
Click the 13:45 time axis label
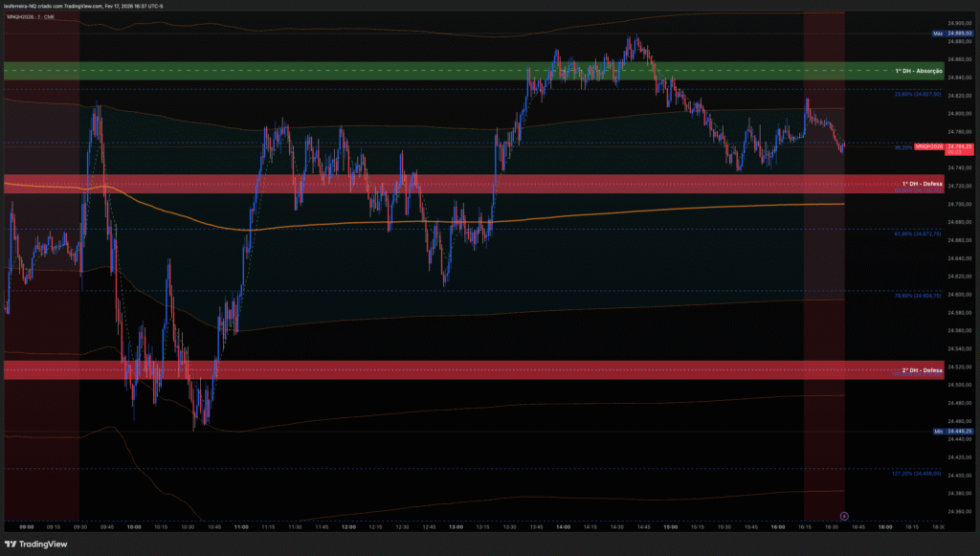pos(536,527)
